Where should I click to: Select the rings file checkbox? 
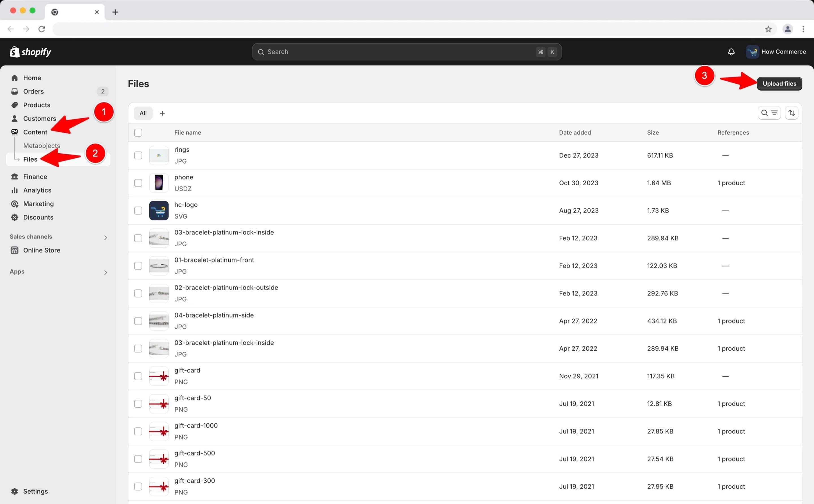[x=138, y=155]
